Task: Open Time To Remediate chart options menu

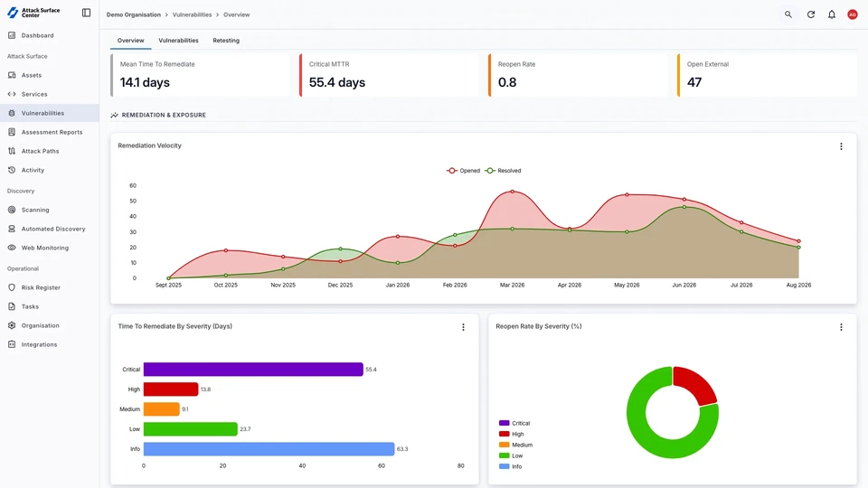Action: [x=463, y=327]
